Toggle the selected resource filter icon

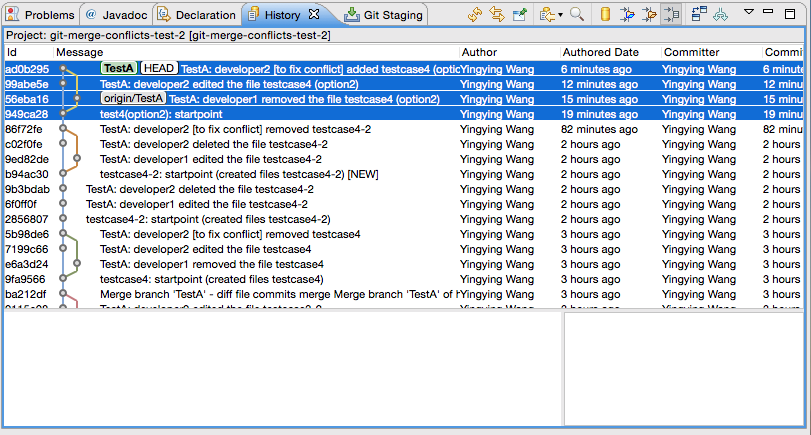(671, 14)
